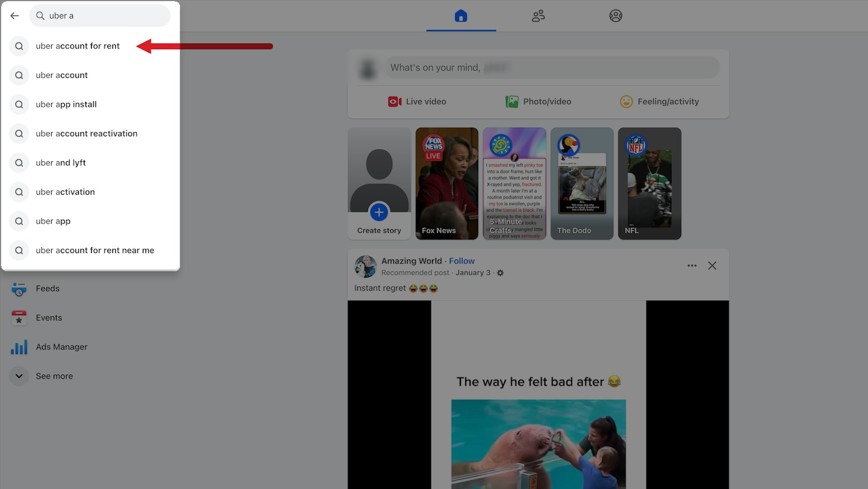
Task: Open the Friends tab icon
Action: click(538, 16)
